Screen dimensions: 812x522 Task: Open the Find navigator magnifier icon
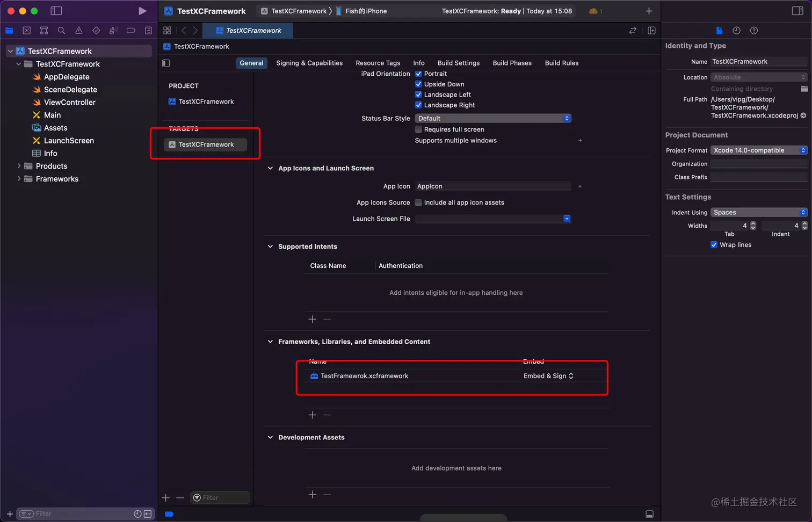[61, 31]
